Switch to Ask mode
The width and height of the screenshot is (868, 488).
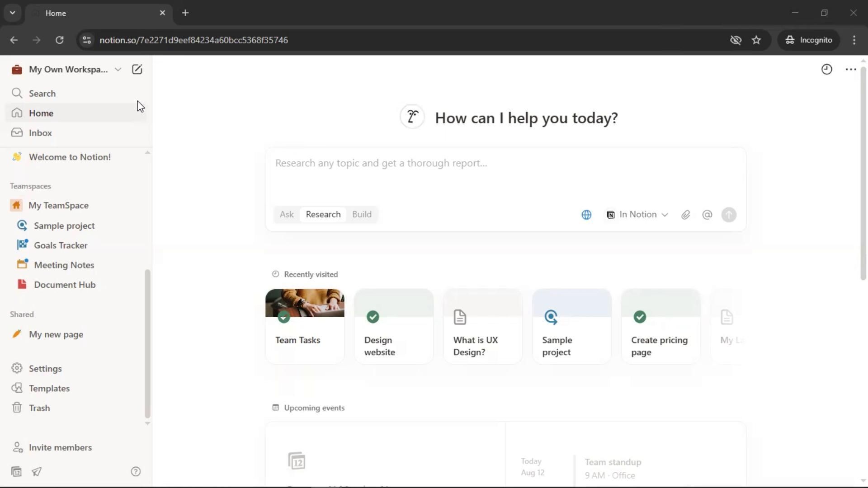point(287,214)
